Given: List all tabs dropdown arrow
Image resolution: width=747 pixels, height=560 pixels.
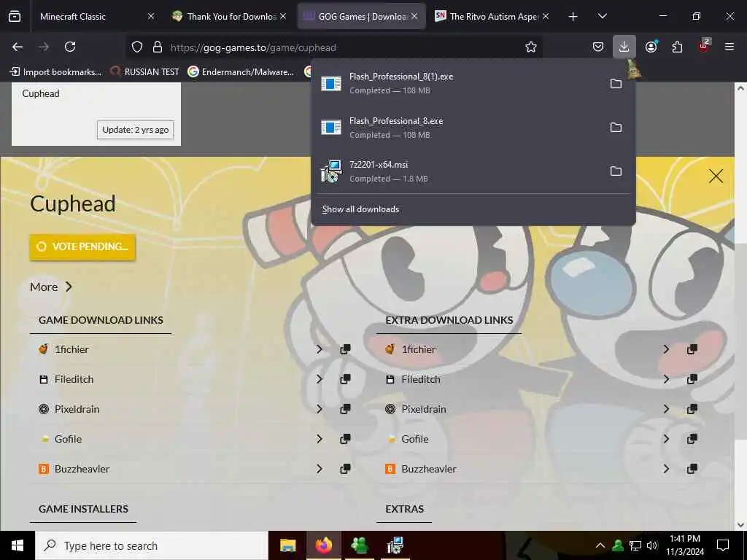Looking at the screenshot, I should click(602, 16).
